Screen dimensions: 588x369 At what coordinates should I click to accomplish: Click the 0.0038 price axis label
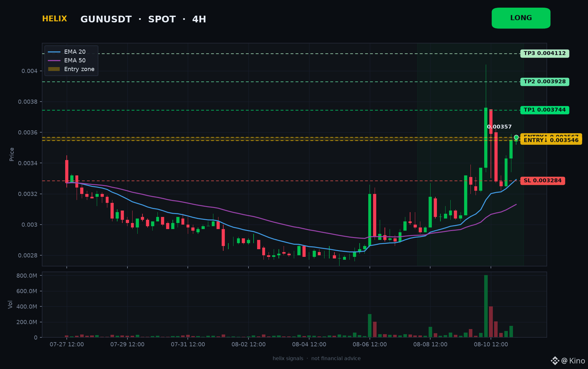[28, 102]
